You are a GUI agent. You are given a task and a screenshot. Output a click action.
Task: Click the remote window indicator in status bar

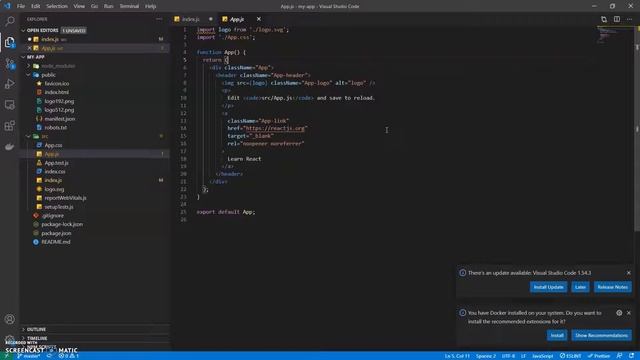(x=6, y=356)
